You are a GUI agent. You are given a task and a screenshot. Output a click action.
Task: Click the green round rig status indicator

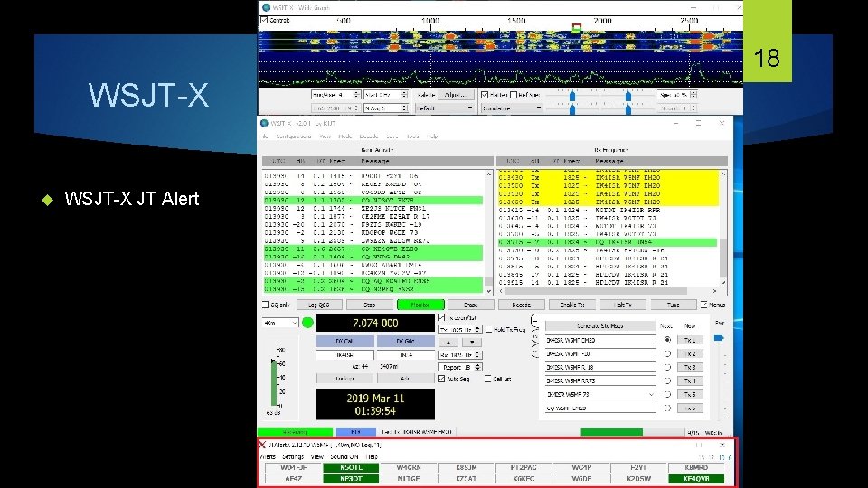[307, 323]
